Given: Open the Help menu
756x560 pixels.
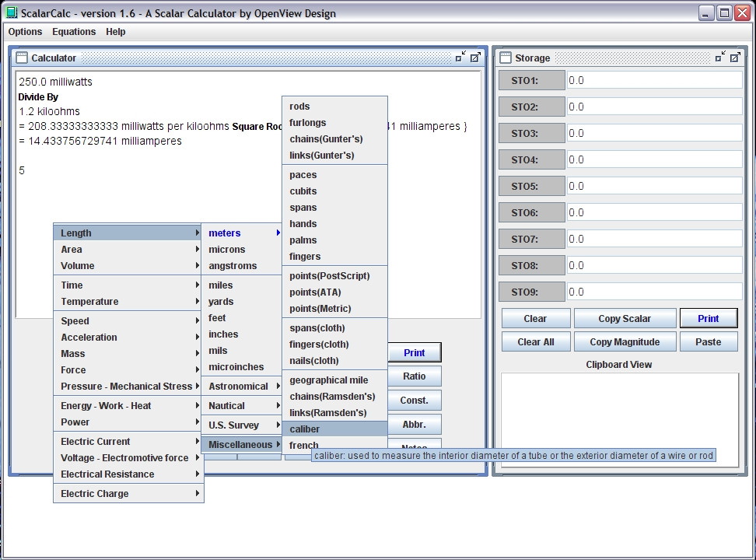Looking at the screenshot, I should [116, 32].
